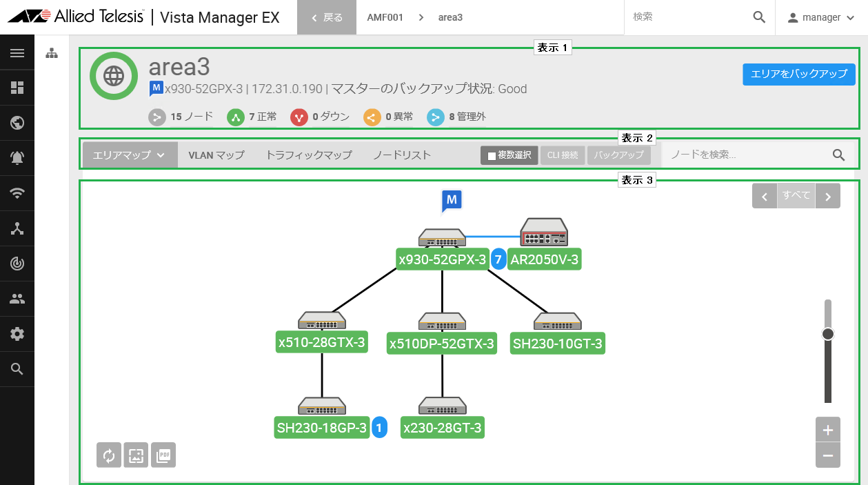
Task: Filter by 7 正常 status
Action: [252, 117]
